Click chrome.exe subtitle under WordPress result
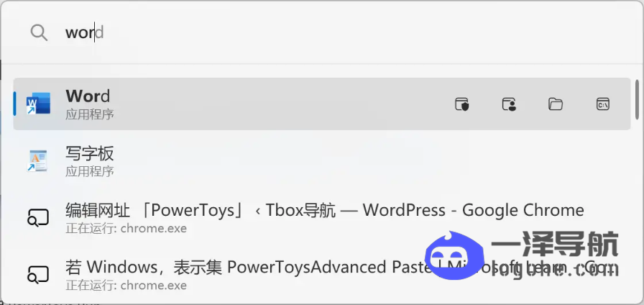The height and width of the screenshot is (305, 644). 126,228
